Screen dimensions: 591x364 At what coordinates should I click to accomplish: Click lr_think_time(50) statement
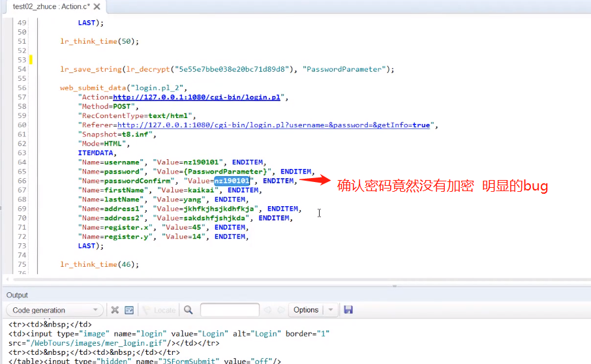pyautogui.click(x=100, y=42)
